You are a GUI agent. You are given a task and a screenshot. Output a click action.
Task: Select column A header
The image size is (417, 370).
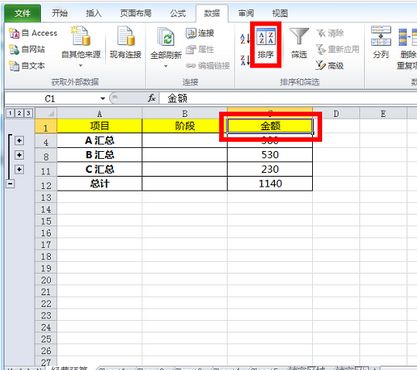100,113
